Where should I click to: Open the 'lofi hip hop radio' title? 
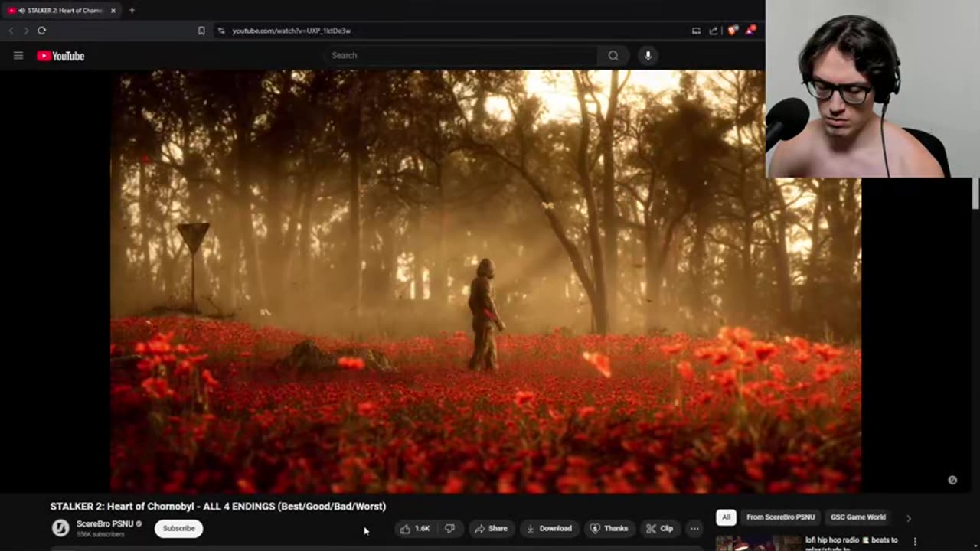(851, 544)
